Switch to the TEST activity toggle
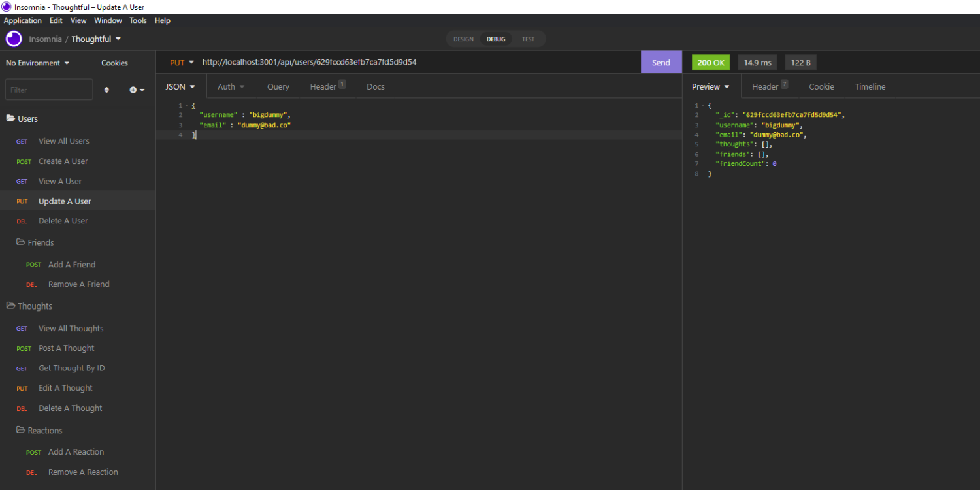 point(528,39)
